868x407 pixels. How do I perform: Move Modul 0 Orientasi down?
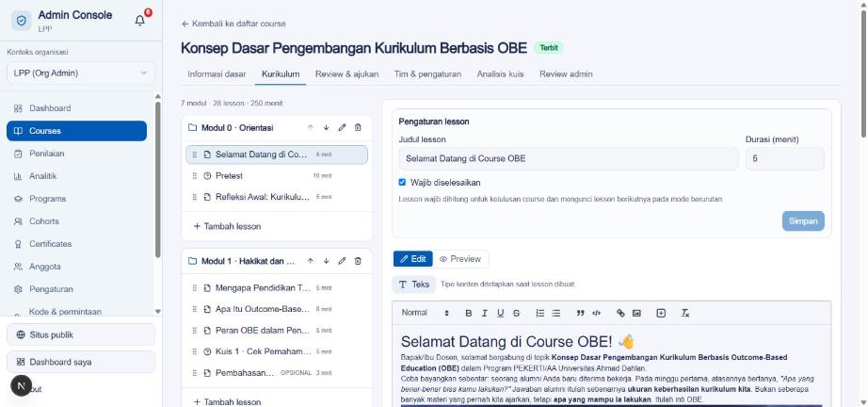tap(326, 127)
